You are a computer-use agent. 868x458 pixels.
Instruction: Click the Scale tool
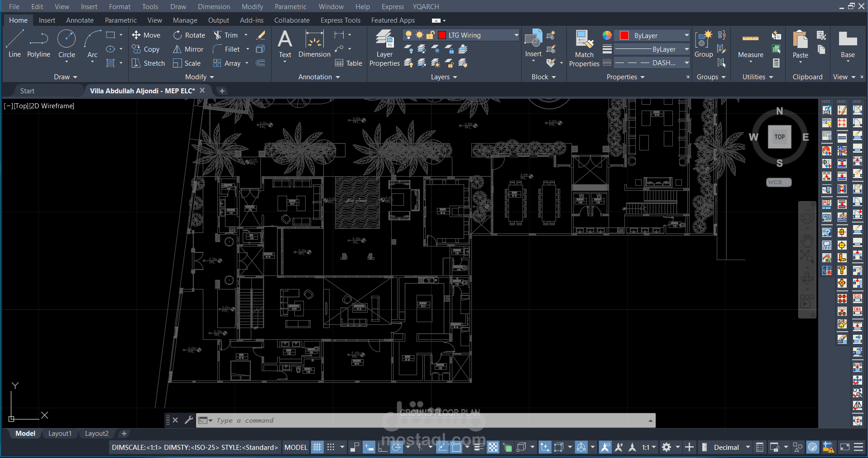click(187, 63)
